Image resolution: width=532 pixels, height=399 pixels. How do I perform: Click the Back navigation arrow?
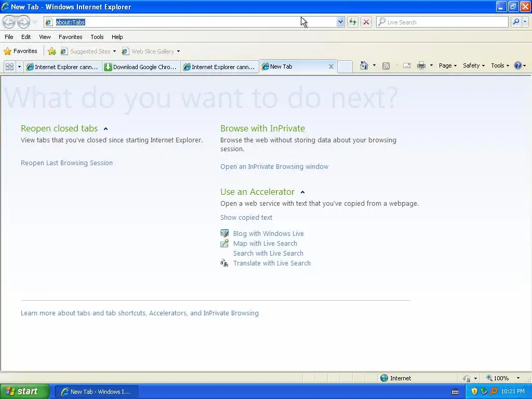tap(9, 22)
